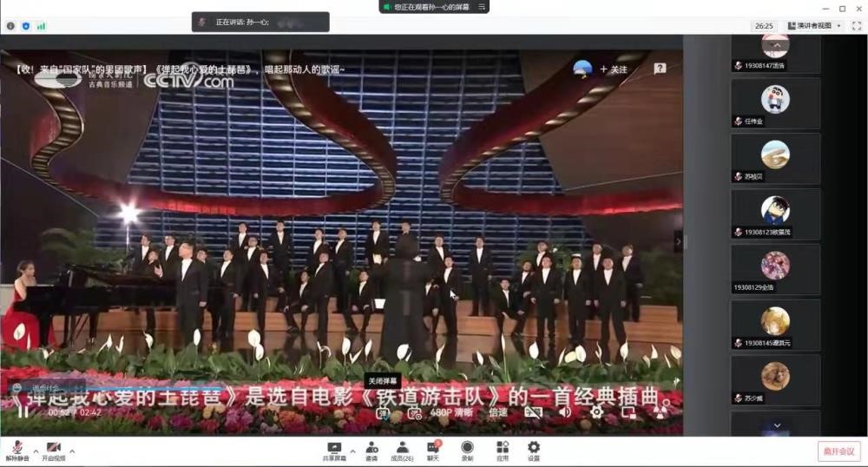The height and width of the screenshot is (467, 868).
Task: Toggle the 弹 danmaku switch in player
Action: [x=383, y=412]
